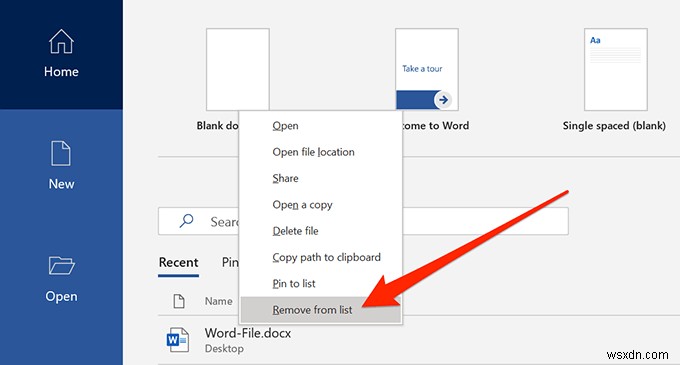Click the New label in sidebar
The width and height of the screenshot is (680, 365).
[61, 184]
